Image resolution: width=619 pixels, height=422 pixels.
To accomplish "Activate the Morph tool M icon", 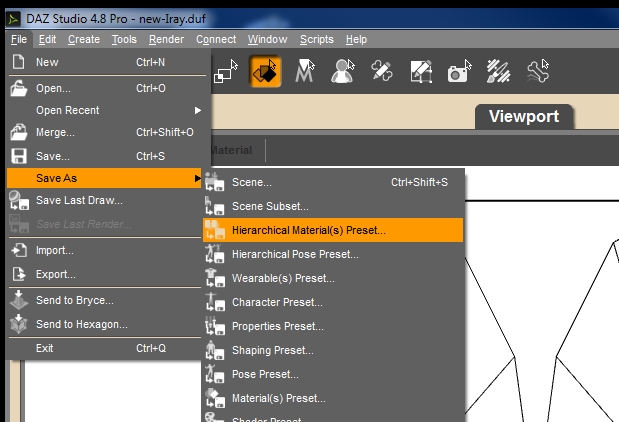I will (305, 71).
